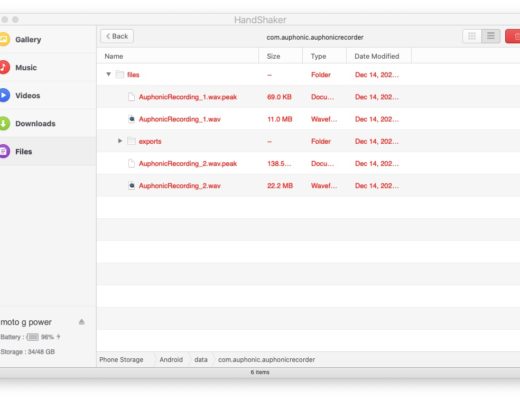The image size is (520, 400).
Task: Collapse the files folder
Action: coord(108,74)
